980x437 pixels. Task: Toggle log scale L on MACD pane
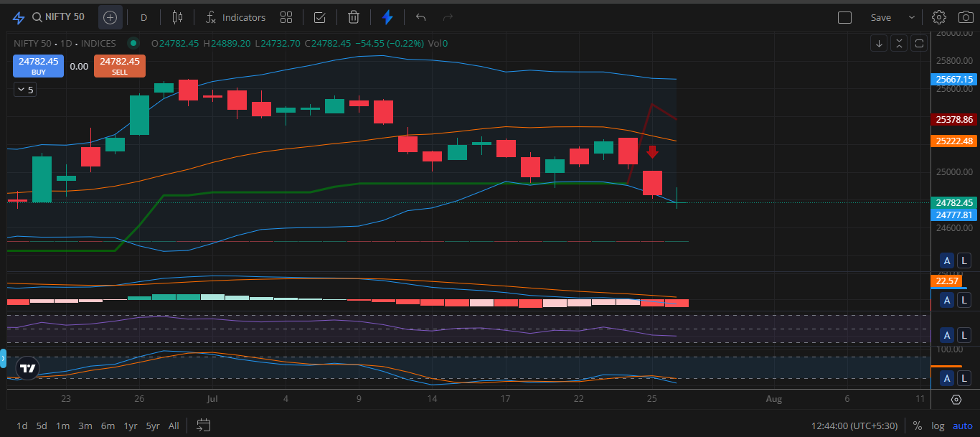point(963,299)
